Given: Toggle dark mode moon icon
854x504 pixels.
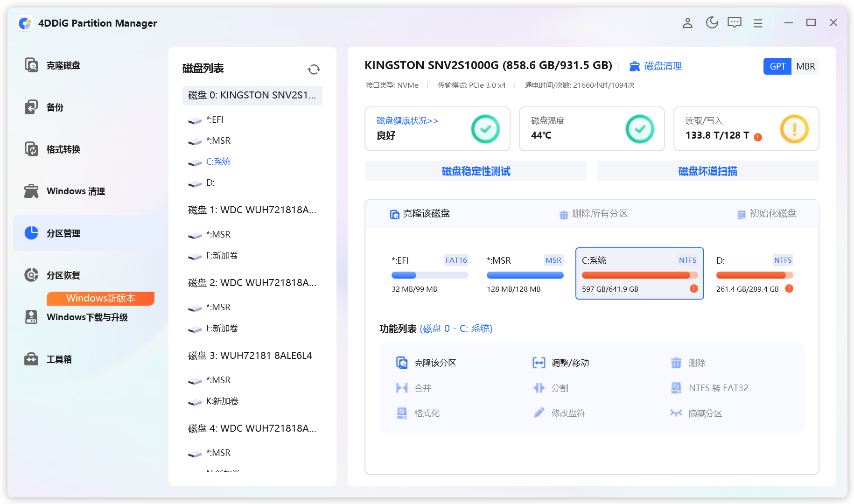Looking at the screenshot, I should pyautogui.click(x=712, y=22).
